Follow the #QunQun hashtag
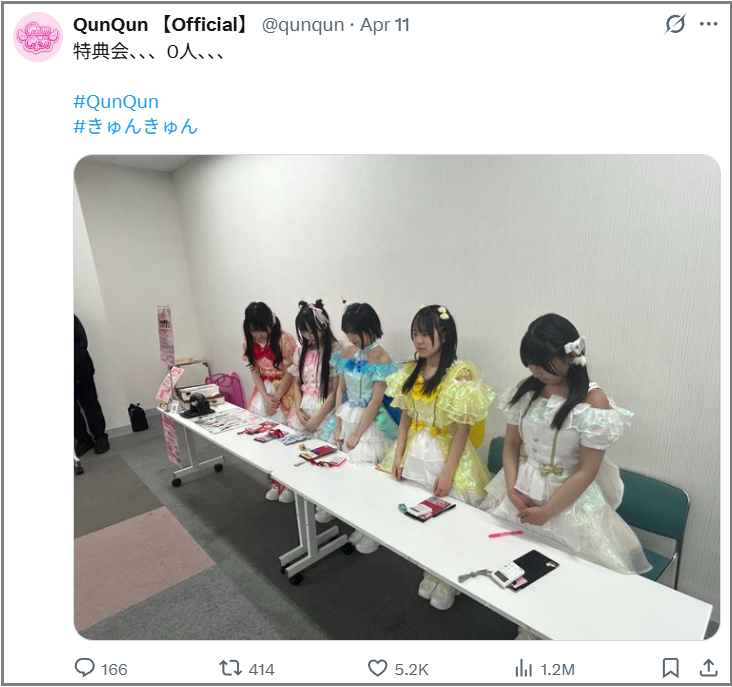The width and height of the screenshot is (732, 687). tap(116, 101)
